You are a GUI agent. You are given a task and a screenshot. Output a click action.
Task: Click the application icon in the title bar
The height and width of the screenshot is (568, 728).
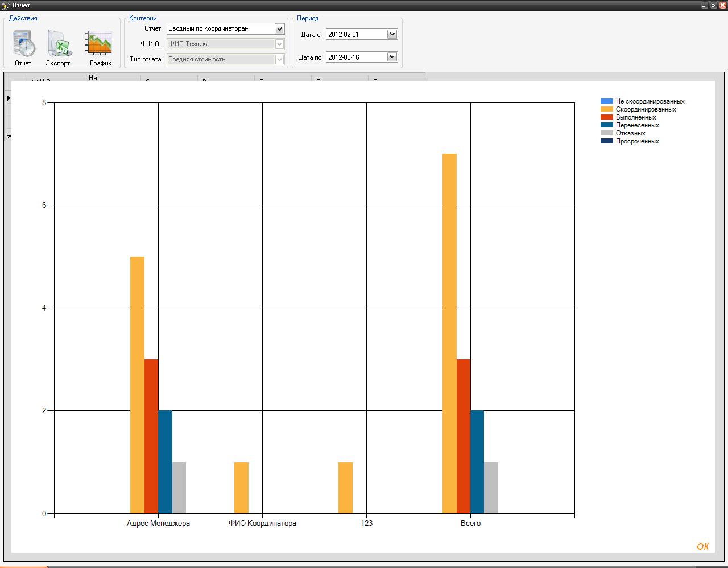point(6,5)
